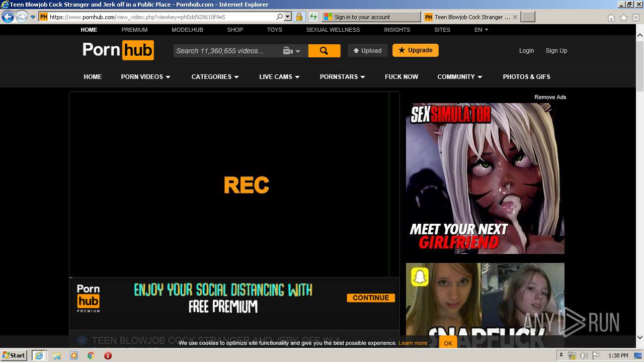
Task: Click TOYS in the top site bar
Action: pos(275,30)
